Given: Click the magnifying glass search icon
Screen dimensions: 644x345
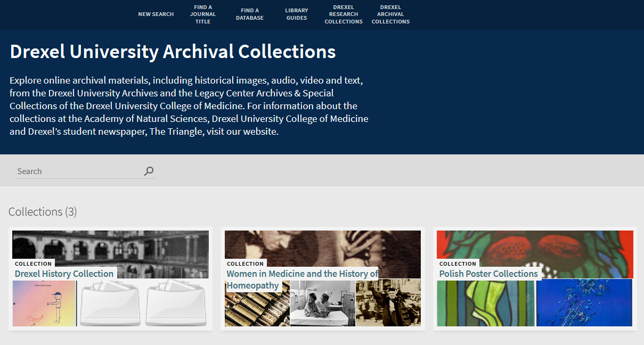Looking at the screenshot, I should [x=149, y=171].
